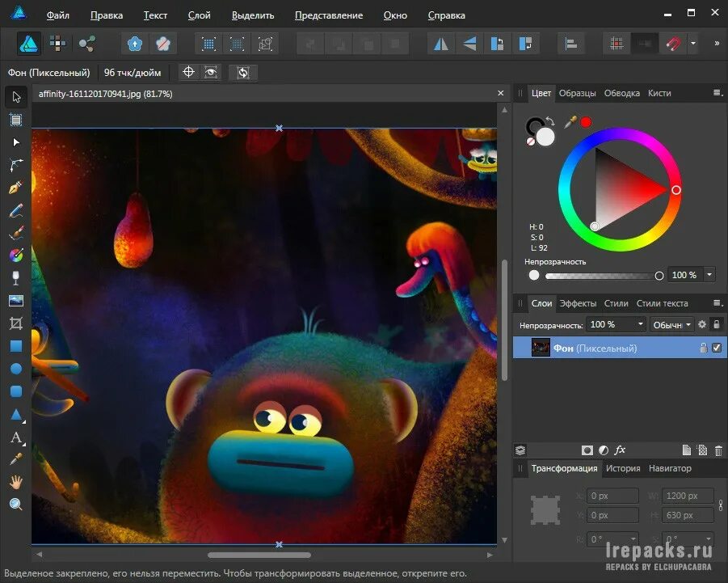The height and width of the screenshot is (583, 728).
Task: Open the Представление menu
Action: 329,15
